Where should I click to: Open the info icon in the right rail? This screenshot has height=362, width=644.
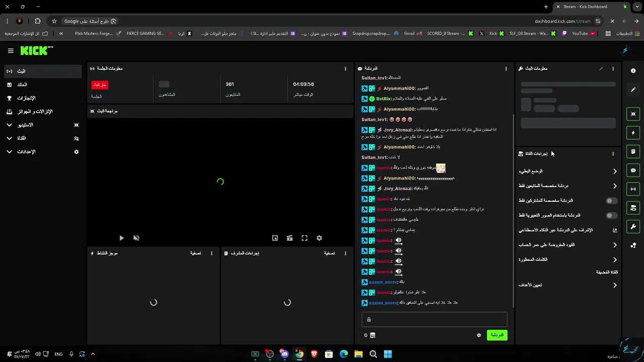633,71
